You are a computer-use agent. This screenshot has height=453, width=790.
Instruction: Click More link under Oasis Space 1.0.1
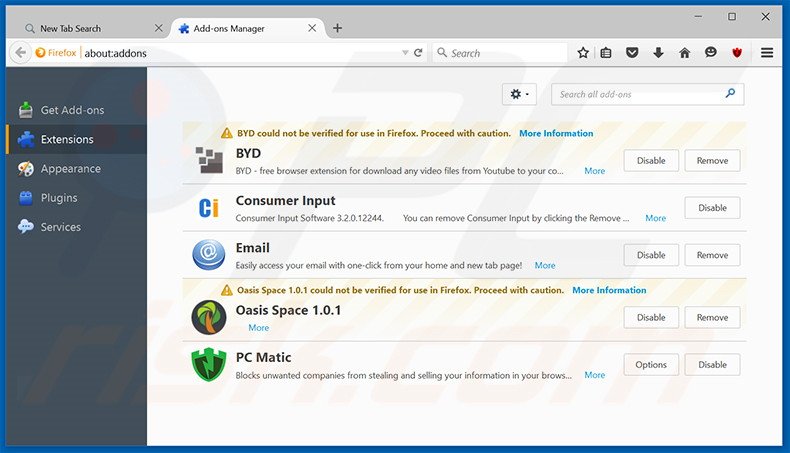tap(258, 328)
